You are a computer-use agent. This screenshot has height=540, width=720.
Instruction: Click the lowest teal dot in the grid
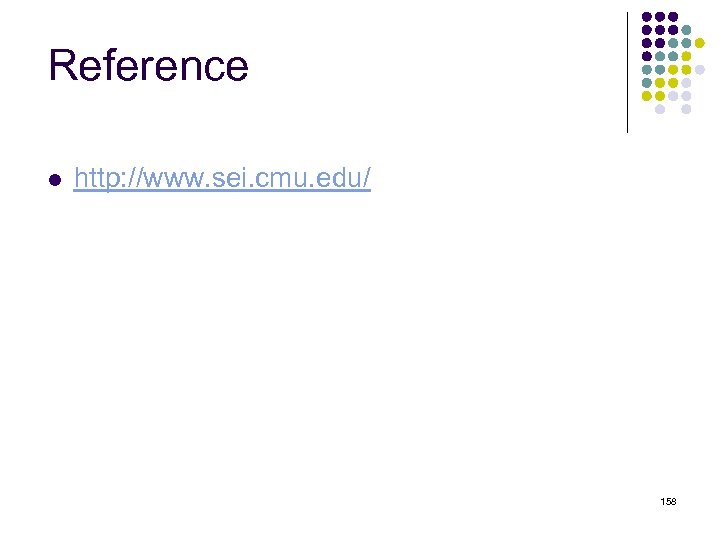coord(647,82)
